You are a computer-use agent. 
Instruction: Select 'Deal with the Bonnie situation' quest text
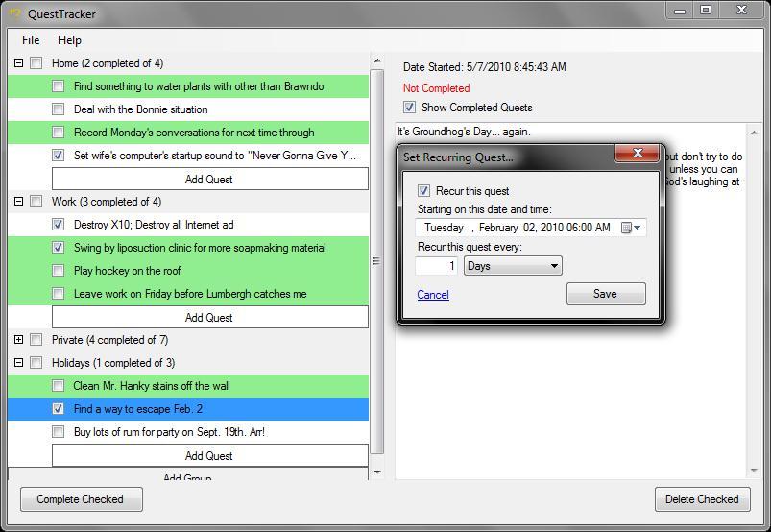[x=140, y=109]
